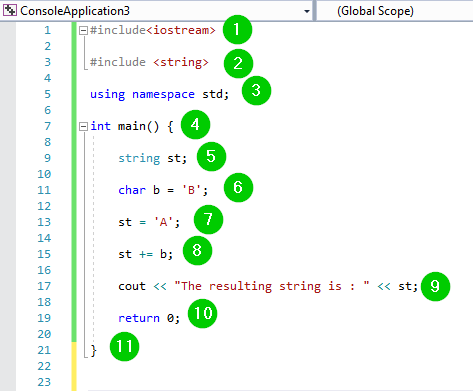This screenshot has width=473, height=391.
Task: Click the ConsoleApplication3 project icon
Action: click(x=10, y=11)
